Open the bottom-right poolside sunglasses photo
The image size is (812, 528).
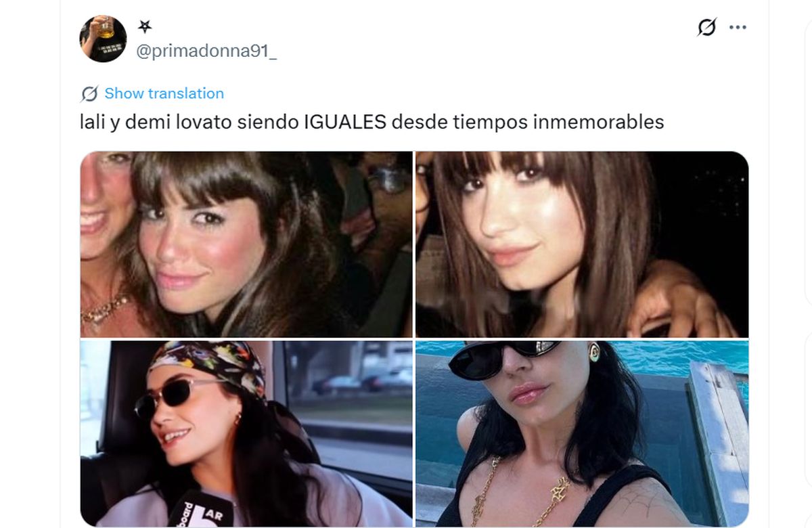(x=582, y=434)
